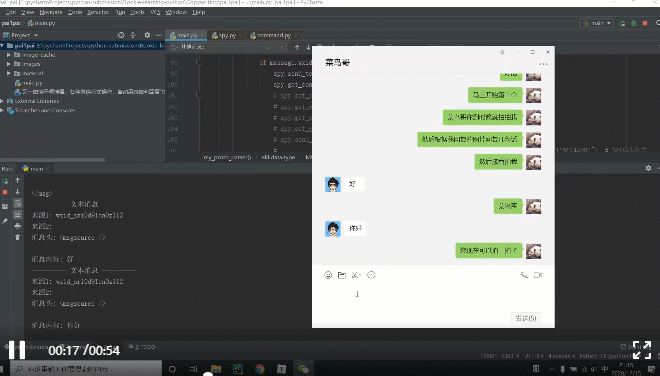The height and width of the screenshot is (376, 660).
Task: Collapse all in the Project panel
Action: click(x=133, y=35)
